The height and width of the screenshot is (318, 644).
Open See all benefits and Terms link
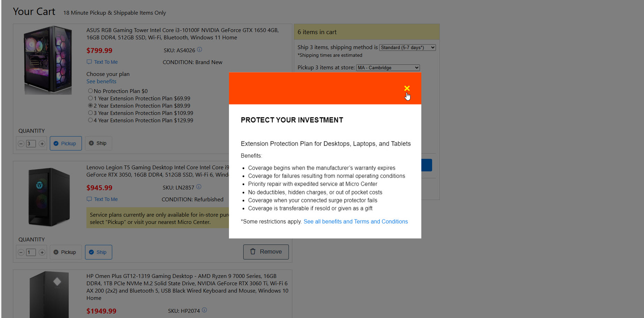(355, 222)
